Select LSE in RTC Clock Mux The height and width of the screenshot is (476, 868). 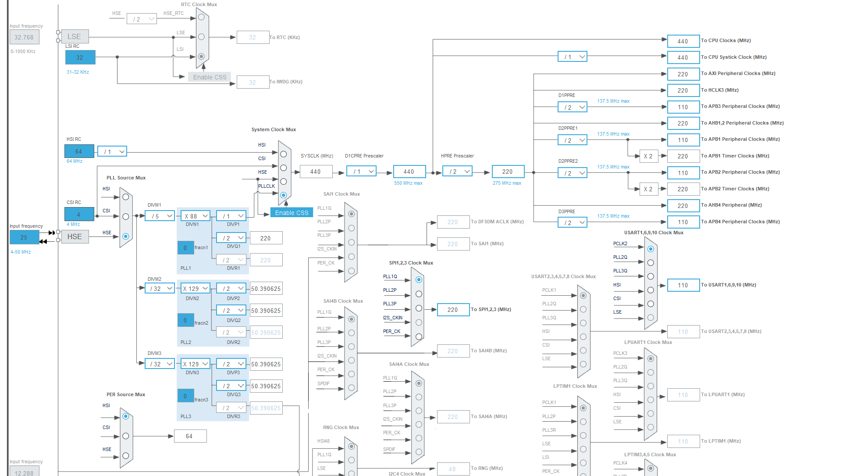202,37
